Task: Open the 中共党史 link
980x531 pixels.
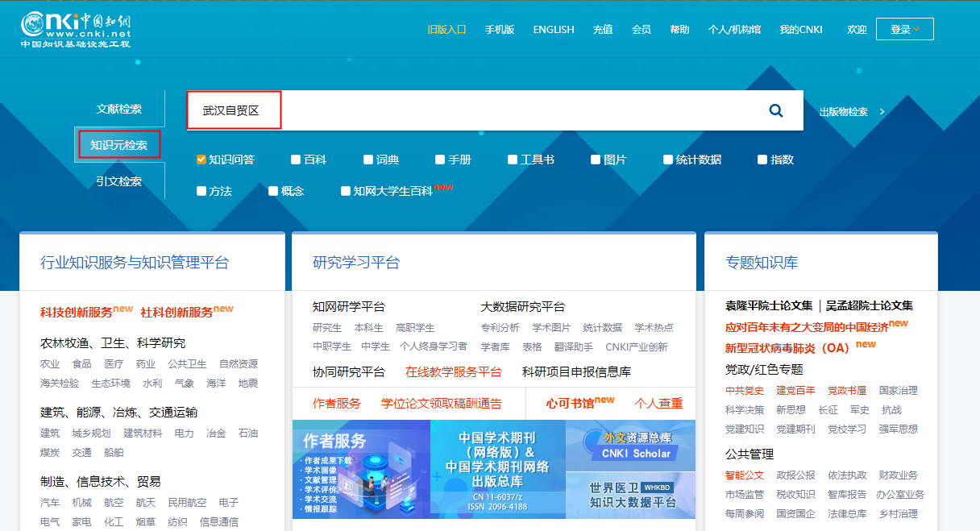Action: click(x=745, y=390)
